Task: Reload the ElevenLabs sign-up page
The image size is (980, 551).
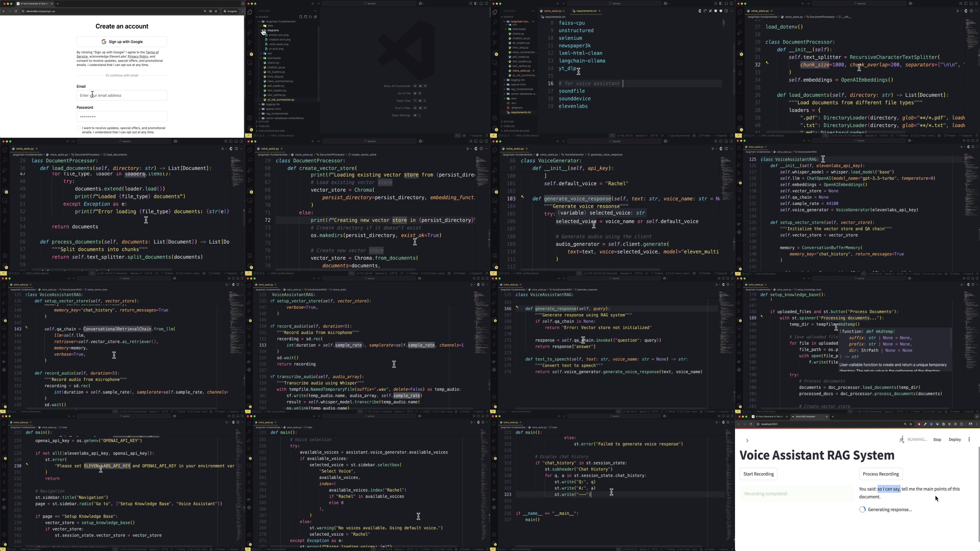Action: [x=16, y=11]
